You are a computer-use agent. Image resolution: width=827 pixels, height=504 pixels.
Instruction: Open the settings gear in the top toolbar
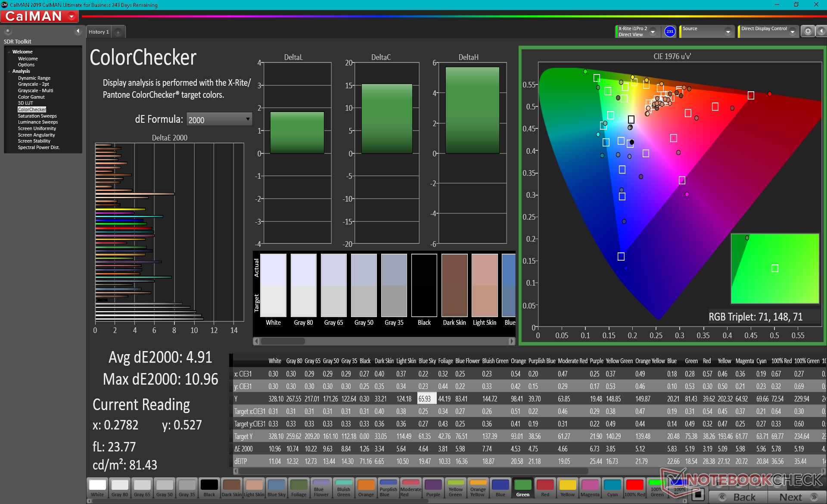point(808,31)
